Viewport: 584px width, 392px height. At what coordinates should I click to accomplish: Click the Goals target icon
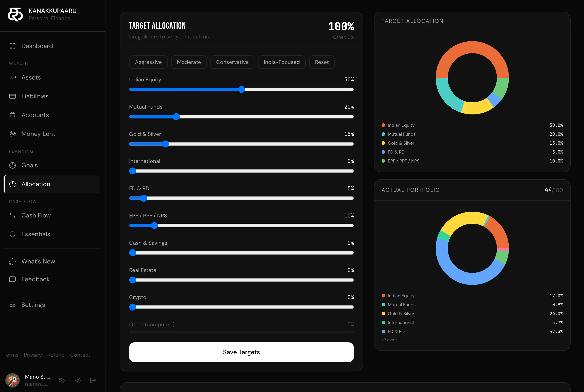point(13,165)
